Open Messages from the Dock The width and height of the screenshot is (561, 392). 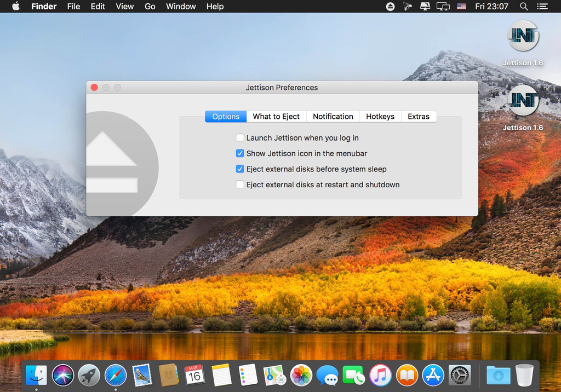tap(328, 375)
